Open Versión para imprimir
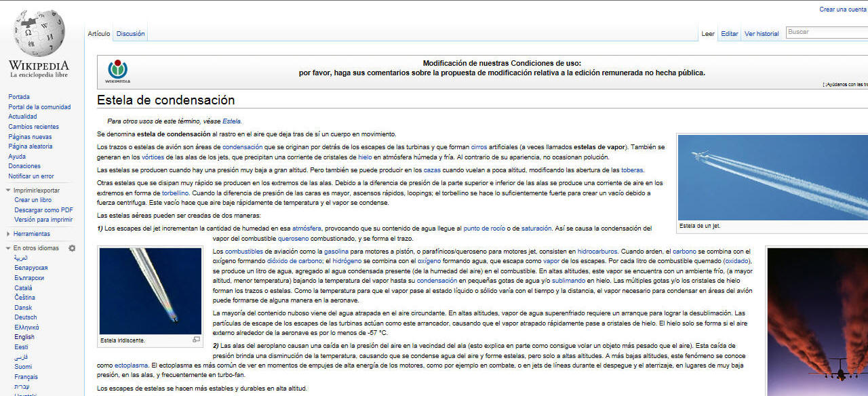This screenshot has width=868, height=396. tap(43, 220)
